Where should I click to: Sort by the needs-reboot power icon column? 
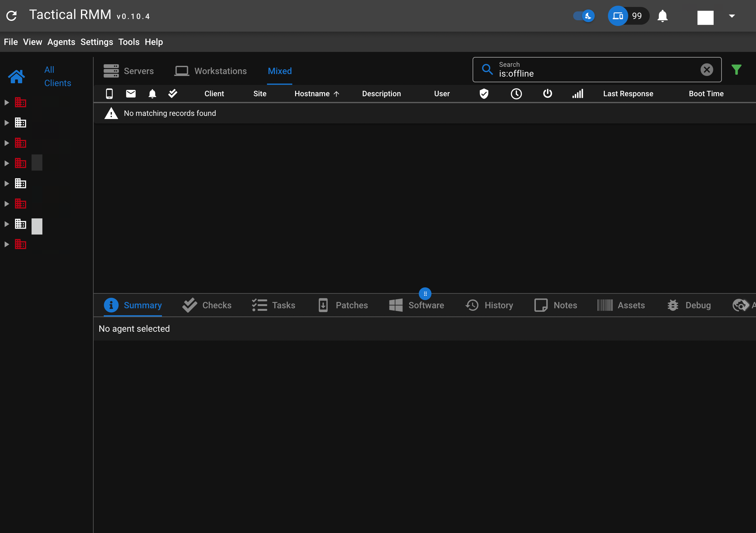547,94
